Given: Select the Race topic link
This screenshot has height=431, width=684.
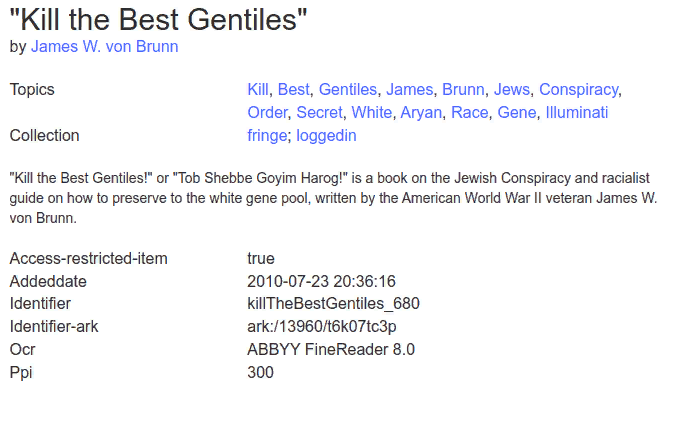Looking at the screenshot, I should (469, 113).
